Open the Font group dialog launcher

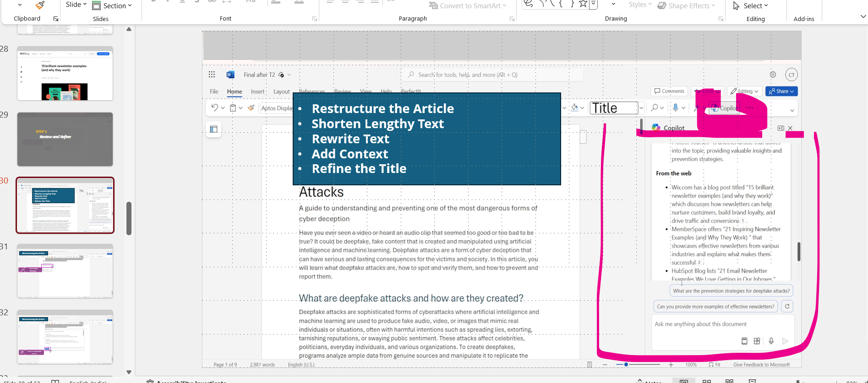[x=315, y=19]
